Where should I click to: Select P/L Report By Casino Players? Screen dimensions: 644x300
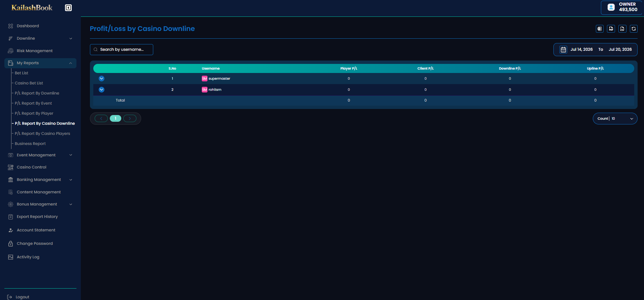pos(42,134)
